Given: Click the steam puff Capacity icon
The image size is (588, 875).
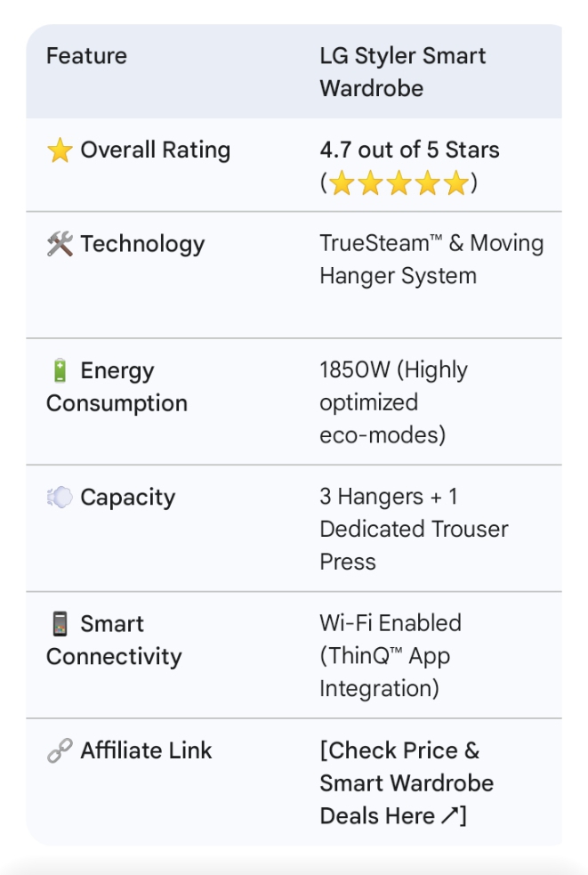Looking at the screenshot, I should click(60, 497).
